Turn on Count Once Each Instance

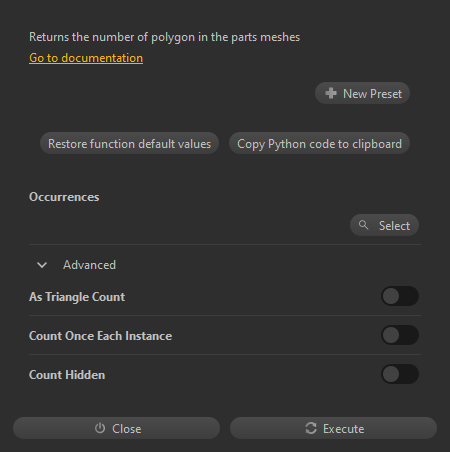[x=400, y=335]
